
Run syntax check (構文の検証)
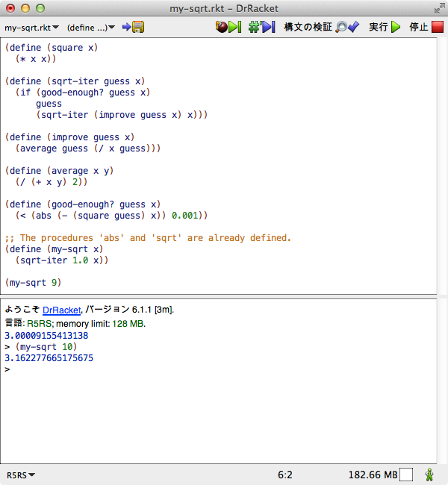[x=322, y=27]
